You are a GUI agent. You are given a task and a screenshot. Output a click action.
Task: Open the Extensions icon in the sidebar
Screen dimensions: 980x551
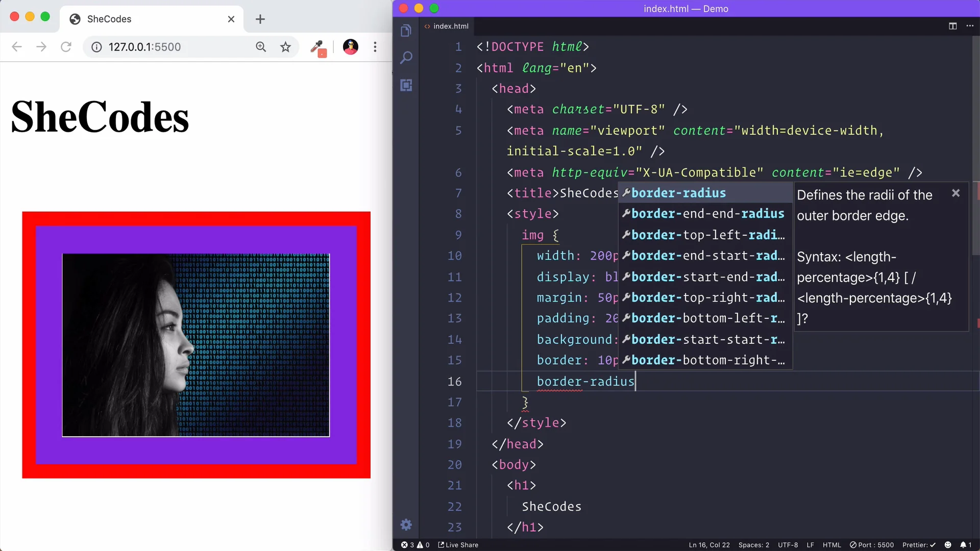[406, 85]
